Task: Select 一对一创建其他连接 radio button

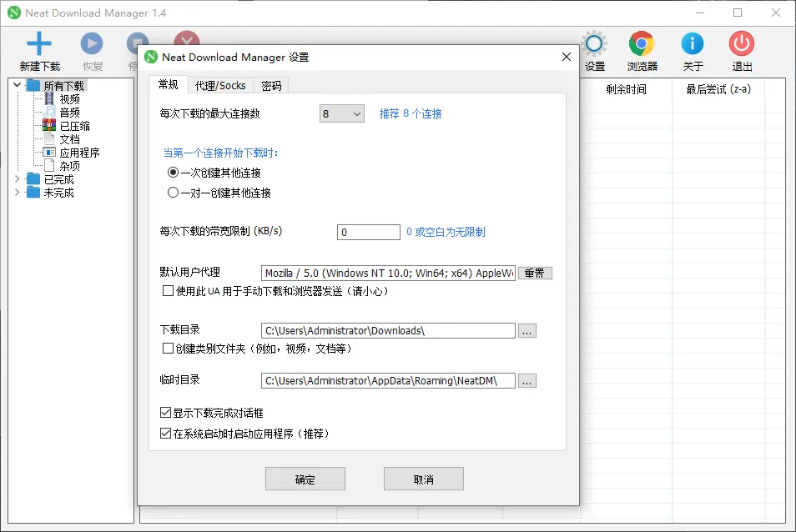Action: [173, 193]
